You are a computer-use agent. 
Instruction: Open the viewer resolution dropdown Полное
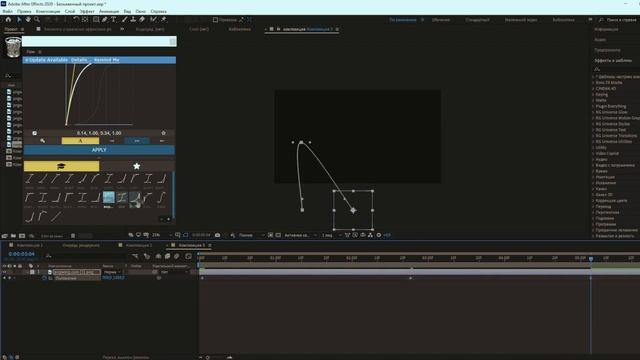[252, 235]
